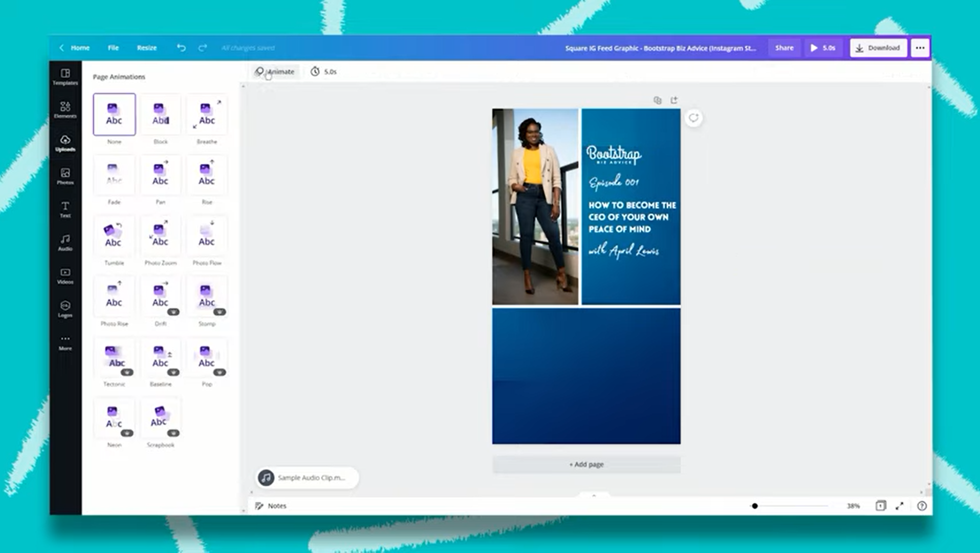Open the Elements panel

(65, 109)
